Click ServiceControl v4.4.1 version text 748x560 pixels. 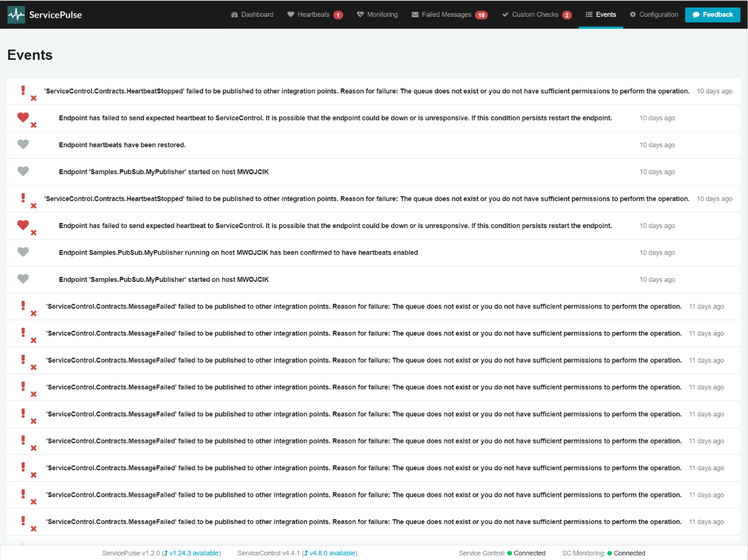[x=269, y=553]
